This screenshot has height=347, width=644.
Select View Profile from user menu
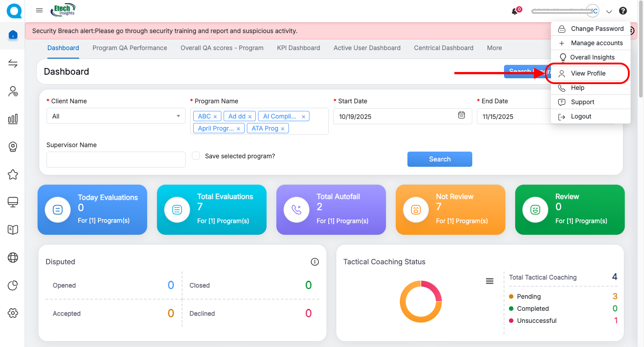pos(588,73)
